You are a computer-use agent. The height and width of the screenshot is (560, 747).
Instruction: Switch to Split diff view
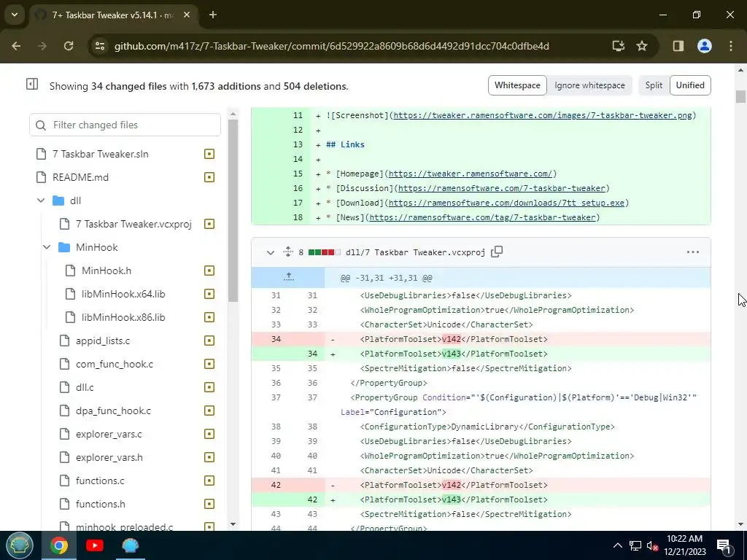point(654,85)
